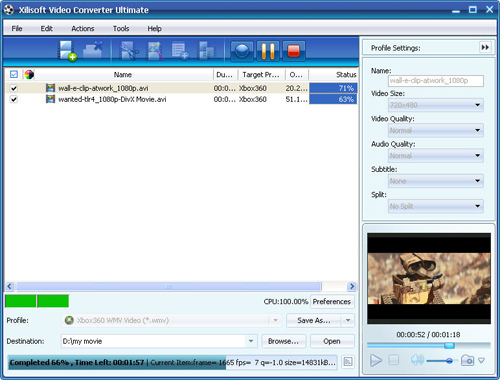Click the scroll left arrow of file list
This screenshot has height=380, width=500.
tap(9, 286)
